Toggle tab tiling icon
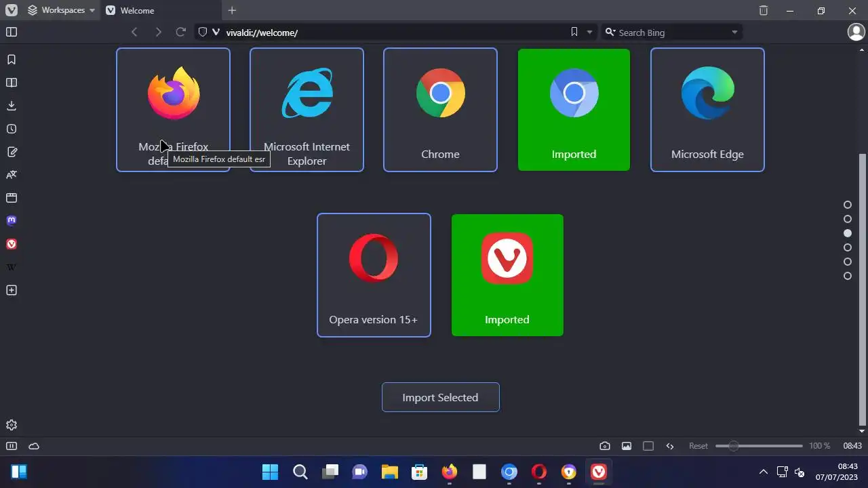The image size is (868, 488). coord(648,446)
